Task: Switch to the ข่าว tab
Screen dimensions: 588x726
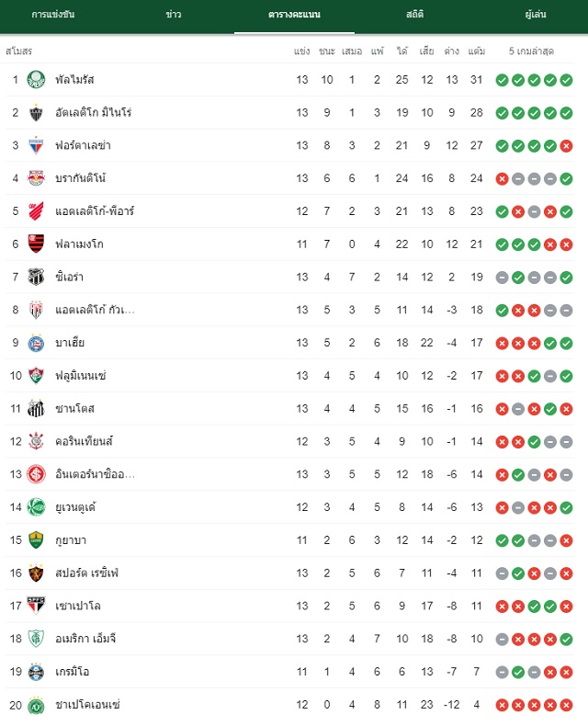Action: click(x=174, y=15)
